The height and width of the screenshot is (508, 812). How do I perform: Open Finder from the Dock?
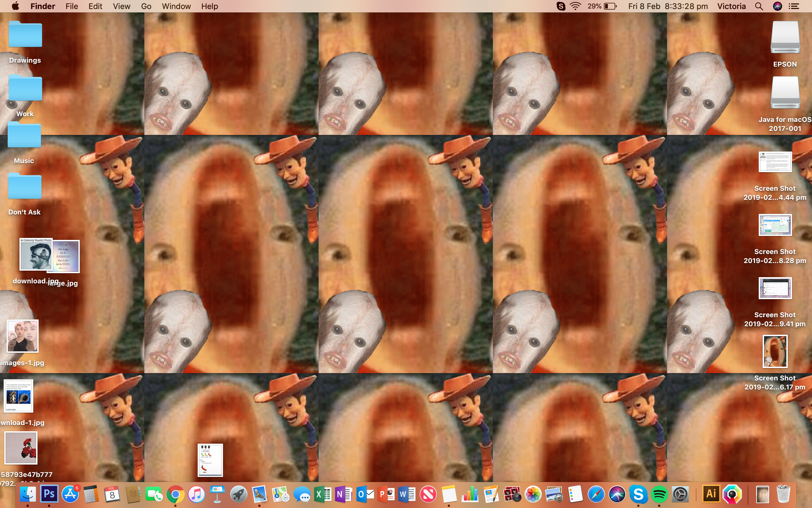pyautogui.click(x=28, y=494)
